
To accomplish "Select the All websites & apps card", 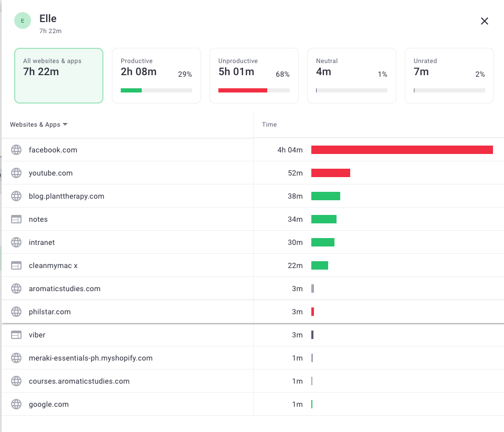I will [x=58, y=75].
